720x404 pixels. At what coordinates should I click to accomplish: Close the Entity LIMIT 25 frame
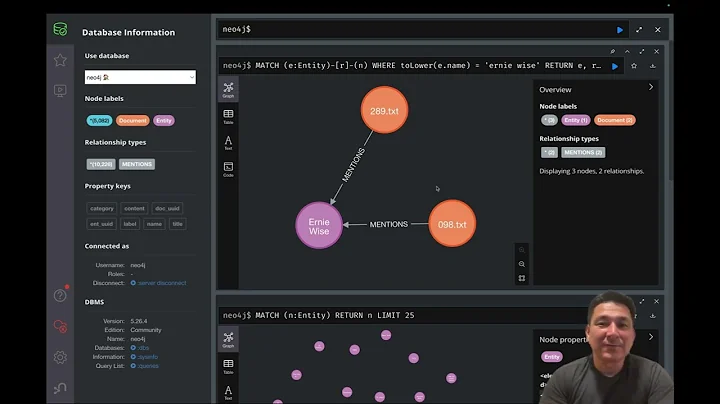point(657,301)
